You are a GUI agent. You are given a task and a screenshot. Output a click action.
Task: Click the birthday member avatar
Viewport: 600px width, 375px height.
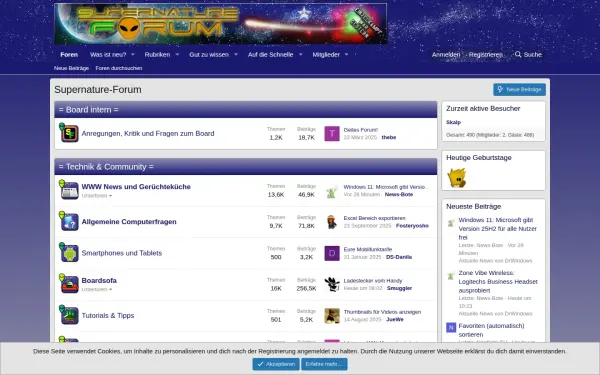click(x=457, y=178)
